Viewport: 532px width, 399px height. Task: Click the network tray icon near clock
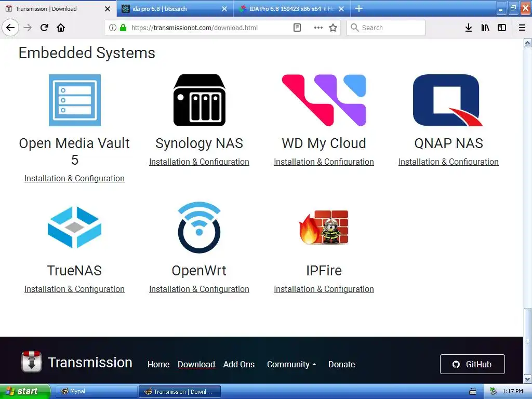[494, 391]
